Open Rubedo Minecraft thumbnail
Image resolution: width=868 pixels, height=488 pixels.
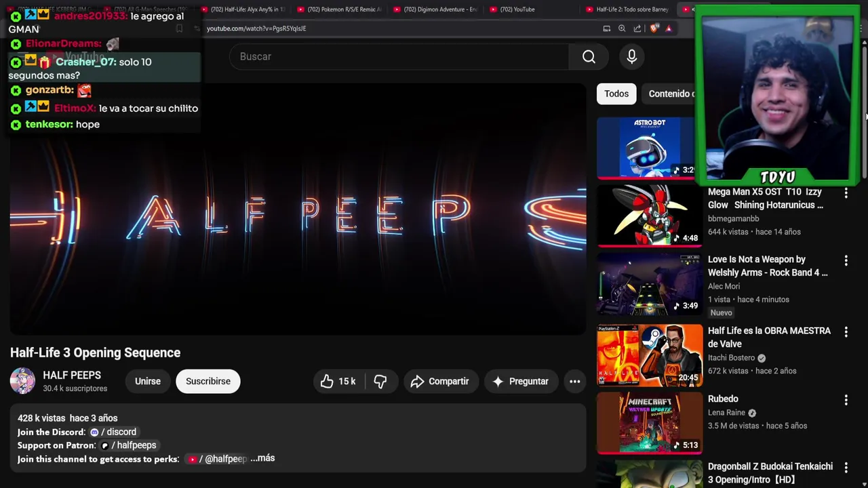click(650, 423)
